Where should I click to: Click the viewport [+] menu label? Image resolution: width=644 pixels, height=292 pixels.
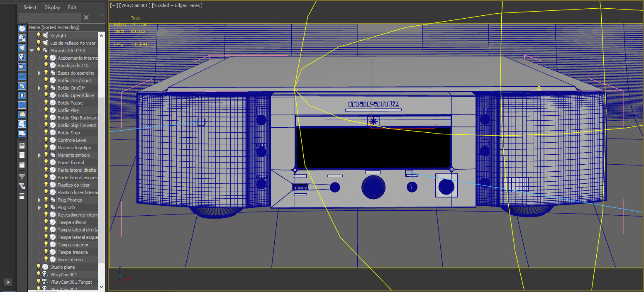pyautogui.click(x=114, y=5)
